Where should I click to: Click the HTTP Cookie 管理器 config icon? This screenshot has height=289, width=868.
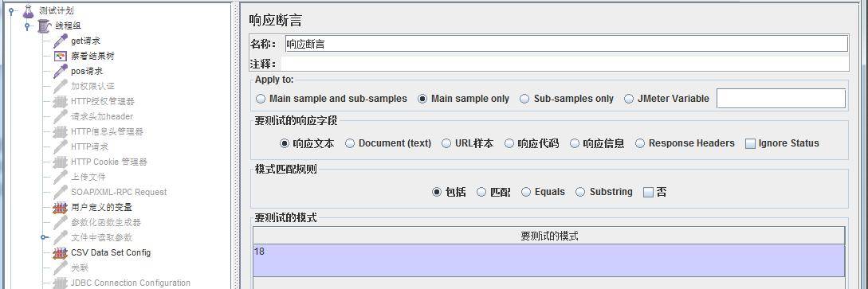[61, 162]
